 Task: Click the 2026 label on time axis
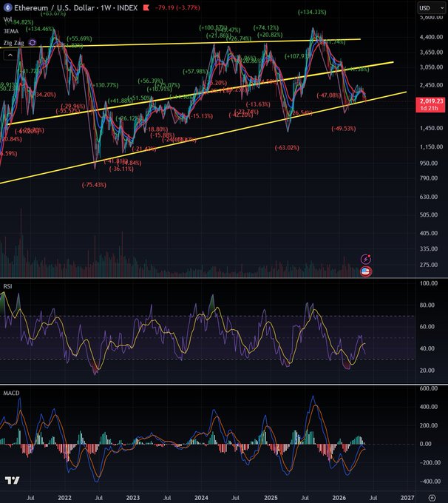[339, 498]
